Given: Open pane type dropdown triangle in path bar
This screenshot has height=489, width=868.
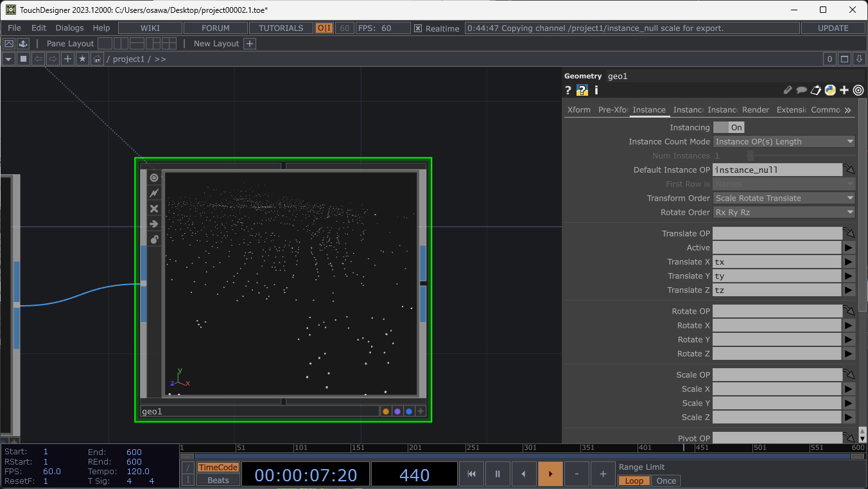Looking at the screenshot, I should (x=8, y=59).
